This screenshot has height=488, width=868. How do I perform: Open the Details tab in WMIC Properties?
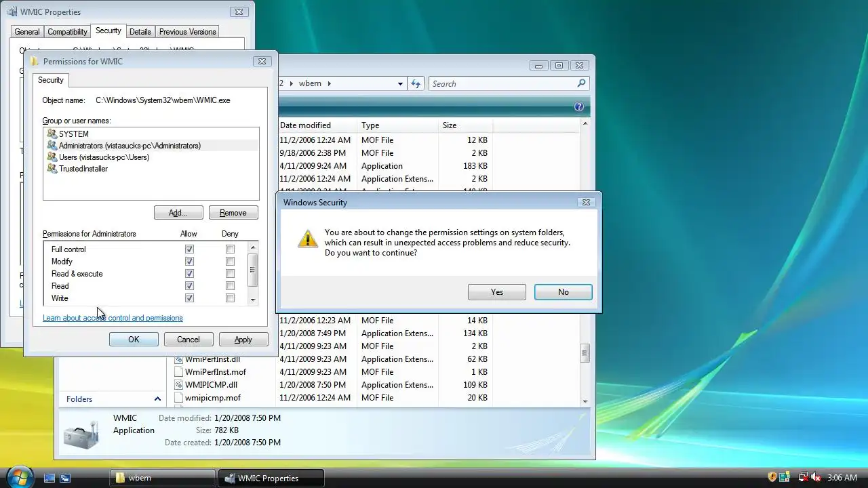140,32
